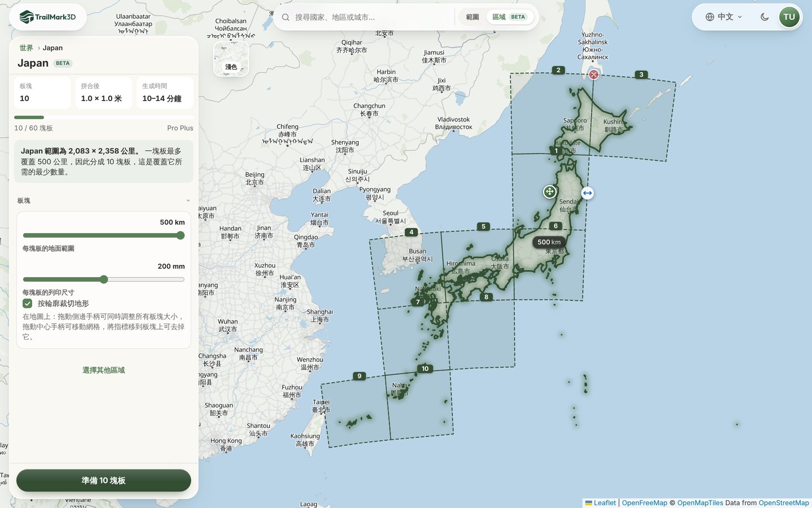This screenshot has height=508, width=812.
Task: Collapse the 板塊 section
Action: pos(104,200)
